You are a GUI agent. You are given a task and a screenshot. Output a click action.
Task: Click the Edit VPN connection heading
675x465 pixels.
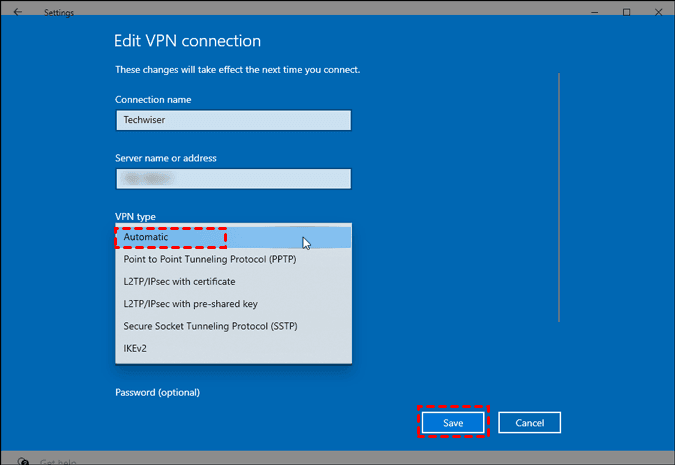pyautogui.click(x=187, y=41)
